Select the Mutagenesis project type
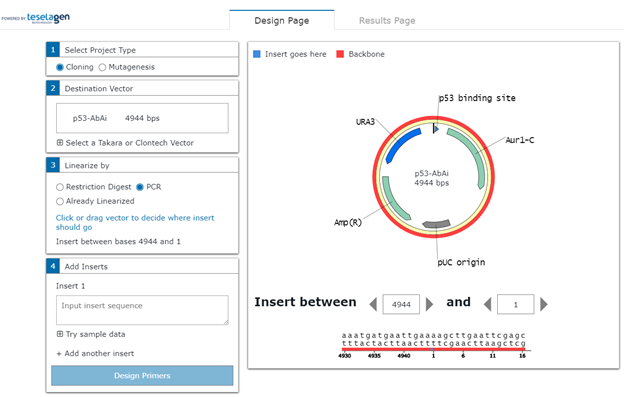Image resolution: width=624 pixels, height=397 pixels. click(x=127, y=67)
